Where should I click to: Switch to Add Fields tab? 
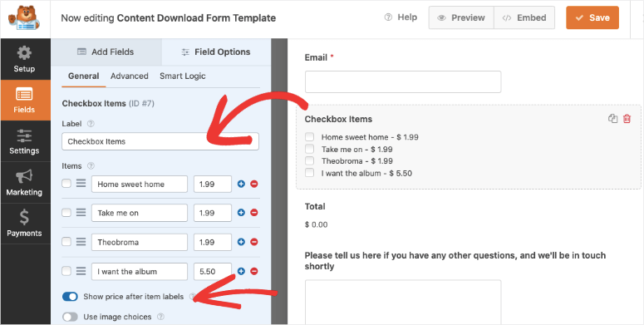click(x=106, y=52)
